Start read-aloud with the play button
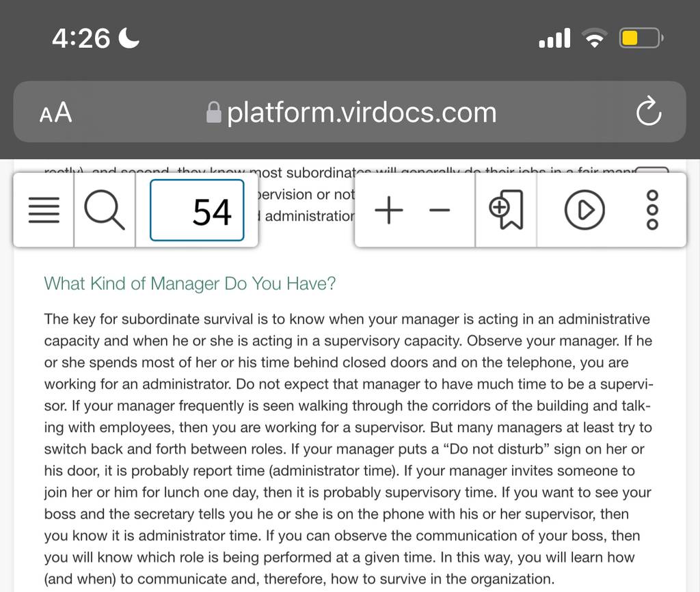Viewport: 700px width, 592px height. 585,210
